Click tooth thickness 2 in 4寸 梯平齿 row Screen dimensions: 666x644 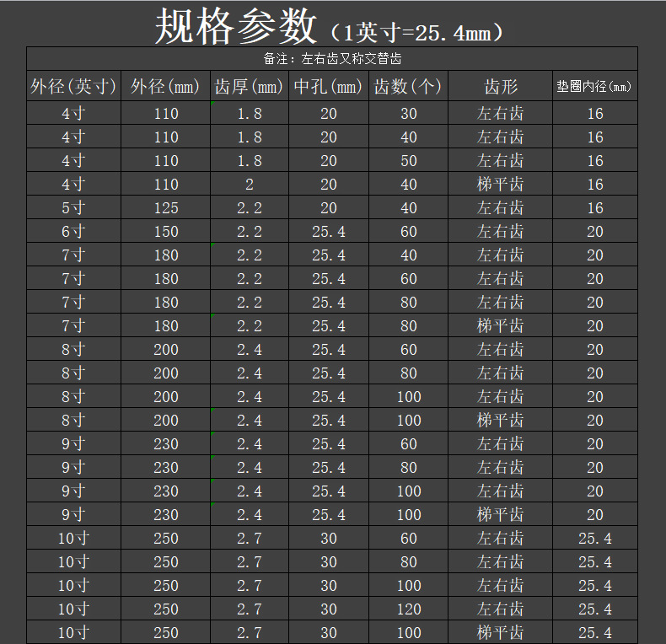click(x=250, y=185)
